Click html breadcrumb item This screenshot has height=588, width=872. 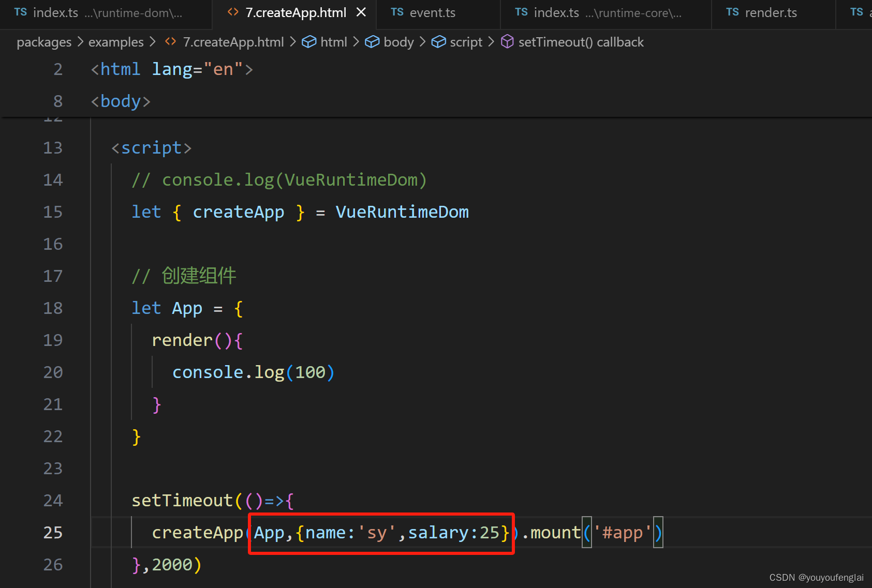(334, 42)
